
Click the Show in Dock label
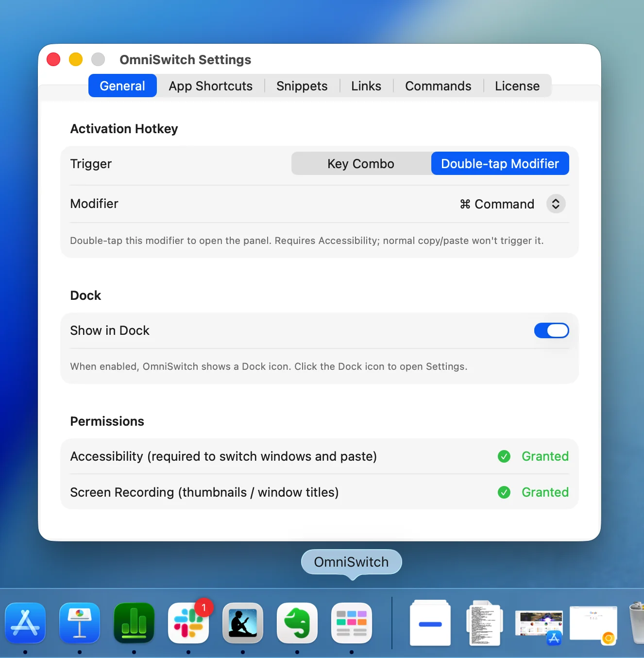pyautogui.click(x=110, y=330)
